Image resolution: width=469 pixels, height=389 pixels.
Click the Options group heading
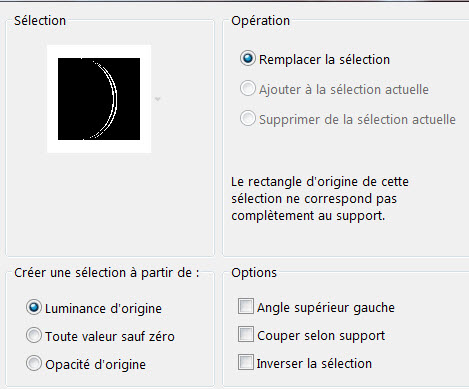(x=254, y=273)
